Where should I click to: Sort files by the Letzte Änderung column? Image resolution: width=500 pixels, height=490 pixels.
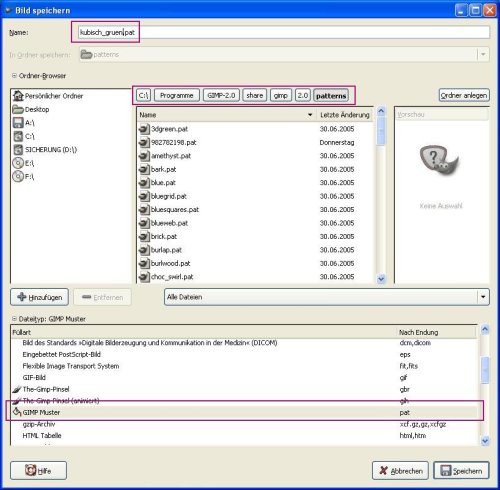345,115
